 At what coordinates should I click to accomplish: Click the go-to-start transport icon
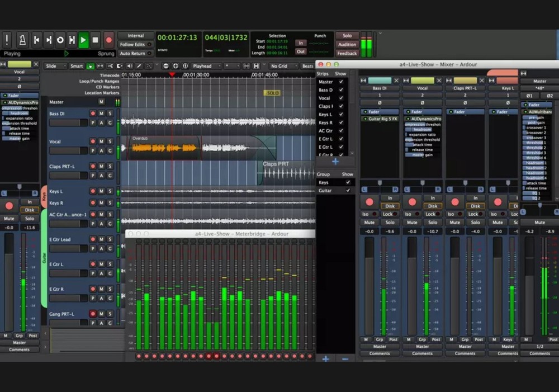(x=36, y=40)
